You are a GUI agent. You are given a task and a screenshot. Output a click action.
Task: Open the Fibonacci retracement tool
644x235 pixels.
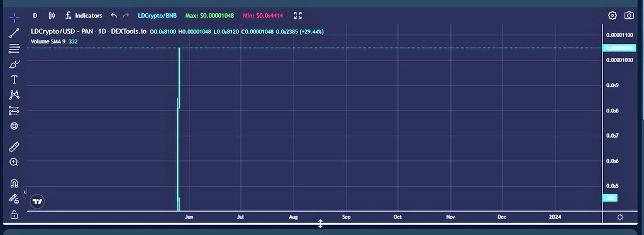pyautogui.click(x=14, y=49)
